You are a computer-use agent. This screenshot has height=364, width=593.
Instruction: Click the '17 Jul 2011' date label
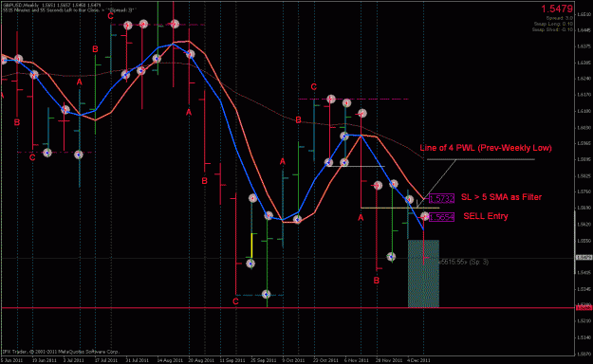[105, 360]
